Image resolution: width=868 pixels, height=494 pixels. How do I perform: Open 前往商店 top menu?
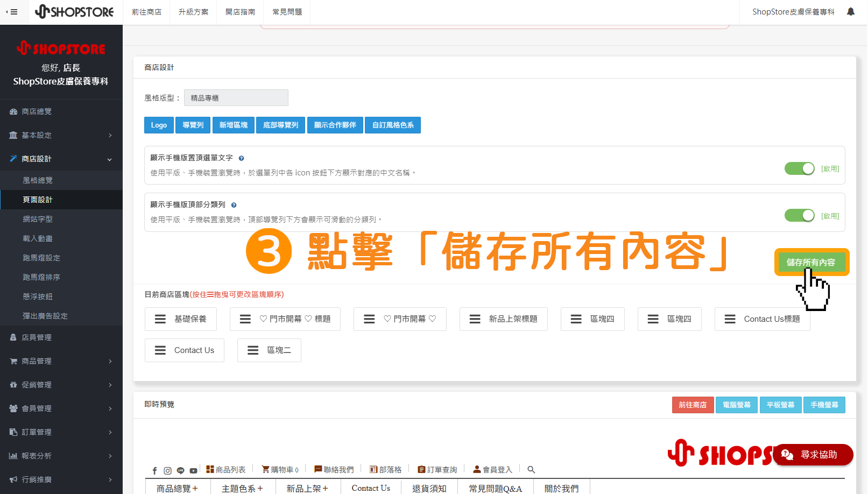click(146, 12)
